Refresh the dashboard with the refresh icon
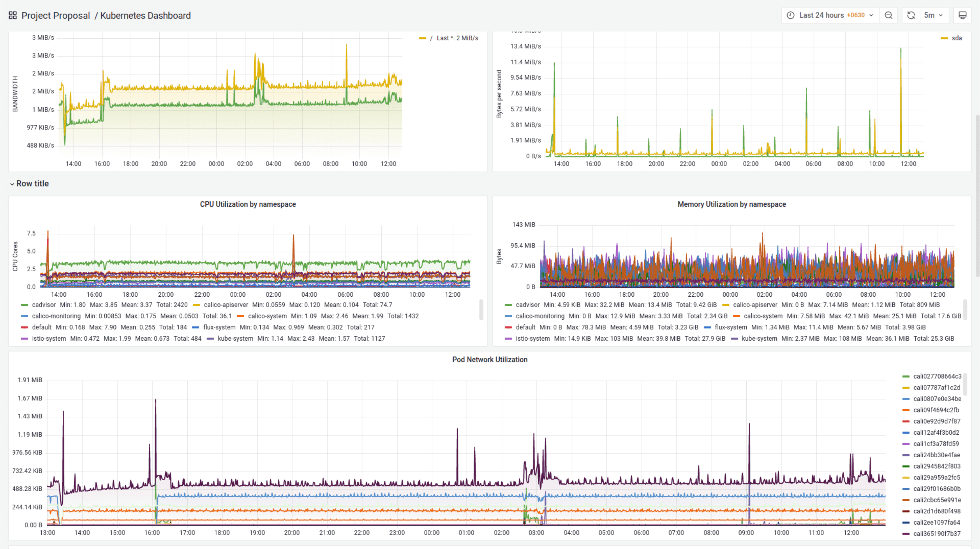Viewport: 980px width, 549px height. pyautogui.click(x=911, y=15)
